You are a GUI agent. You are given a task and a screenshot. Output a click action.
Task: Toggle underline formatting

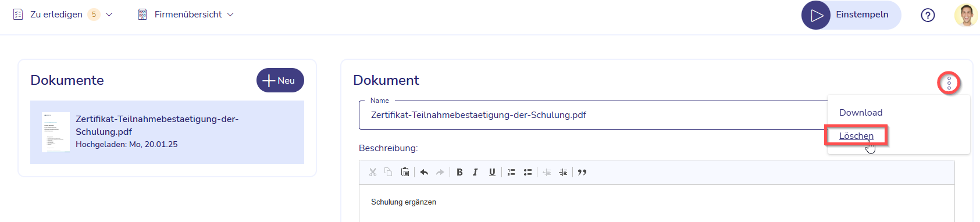coord(492,172)
